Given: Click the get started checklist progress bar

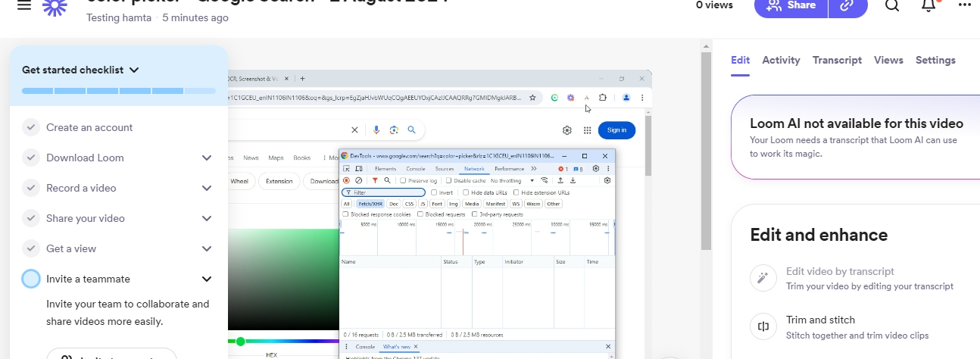Looking at the screenshot, I should point(119,91).
